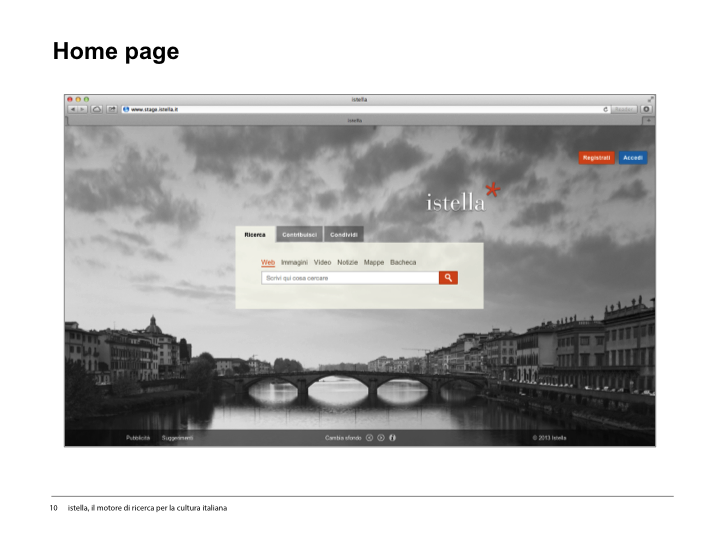The width and height of the screenshot is (720, 540).
Task: Open the Suggerimenti footer link
Action: pos(178,438)
